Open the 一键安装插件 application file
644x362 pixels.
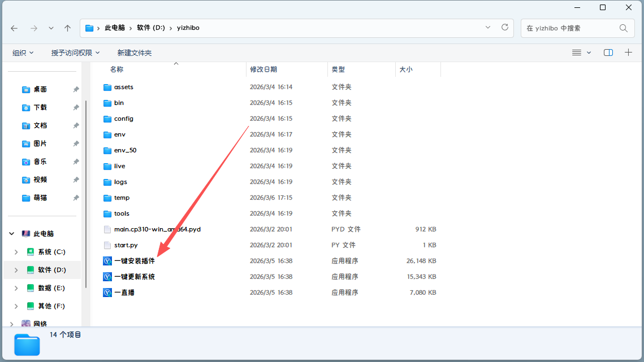[x=134, y=261]
